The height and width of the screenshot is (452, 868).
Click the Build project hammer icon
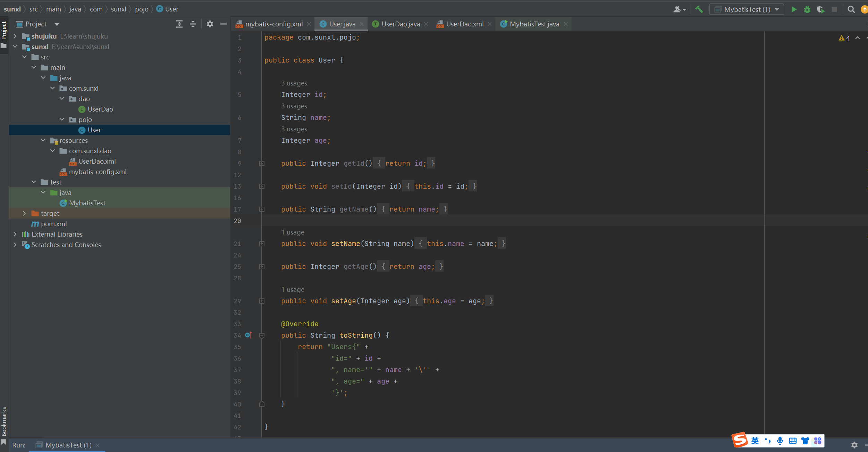(699, 9)
